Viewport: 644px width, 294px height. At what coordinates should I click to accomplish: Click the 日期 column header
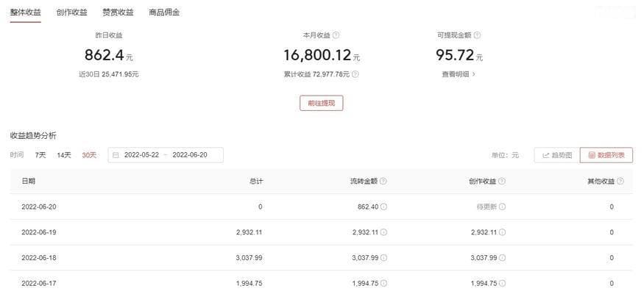[x=29, y=182]
